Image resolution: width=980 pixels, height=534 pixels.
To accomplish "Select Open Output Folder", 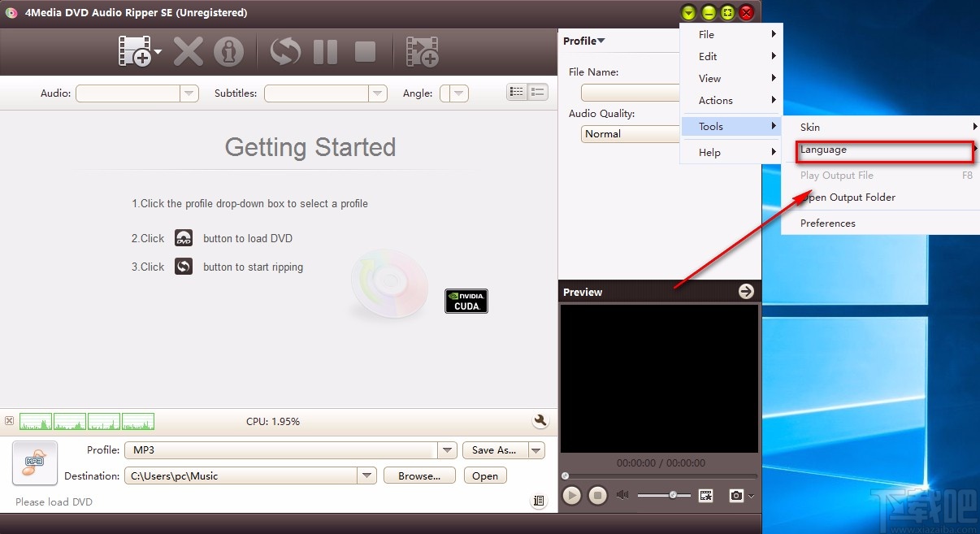I will (x=880, y=197).
